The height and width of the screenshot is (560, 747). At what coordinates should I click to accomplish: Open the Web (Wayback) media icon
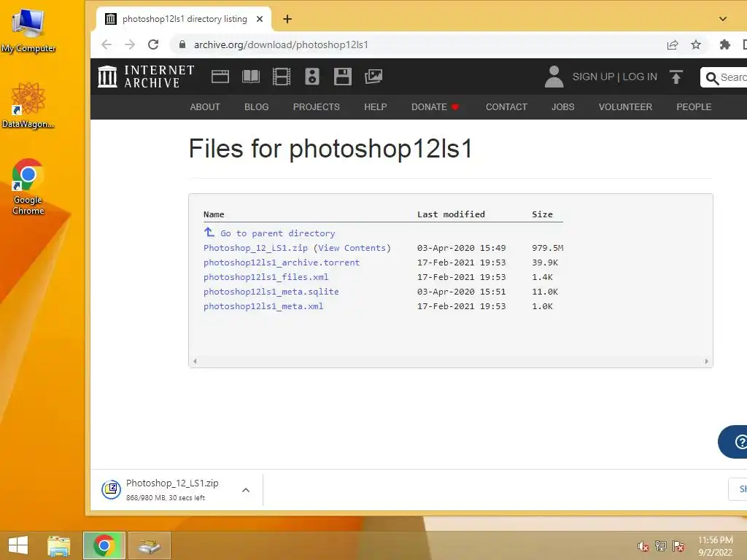tap(220, 76)
